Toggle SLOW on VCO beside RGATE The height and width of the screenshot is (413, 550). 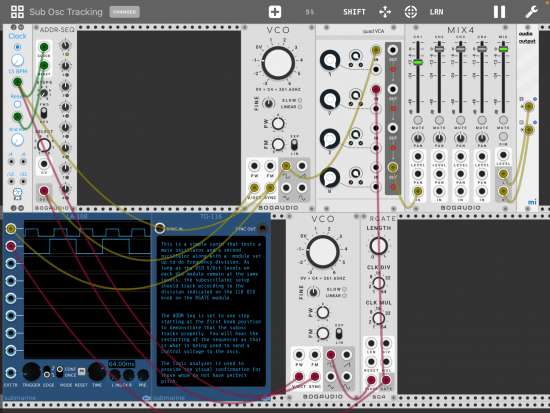(x=344, y=289)
